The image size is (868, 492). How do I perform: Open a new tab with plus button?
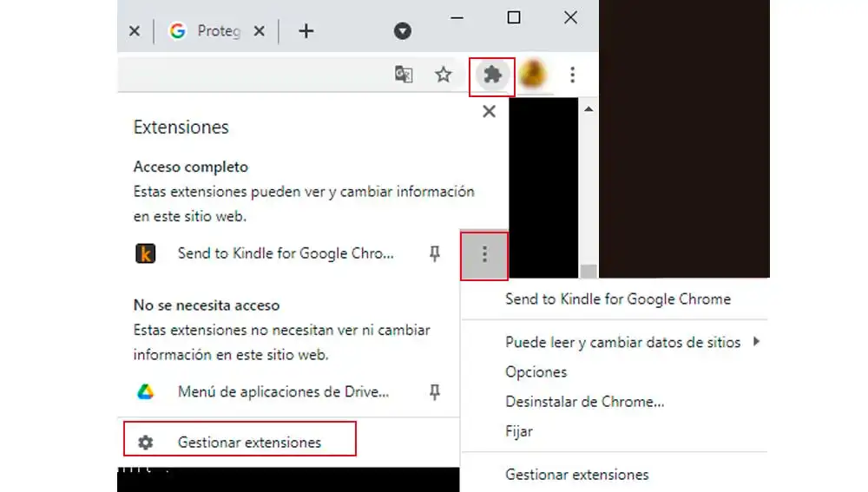306,31
